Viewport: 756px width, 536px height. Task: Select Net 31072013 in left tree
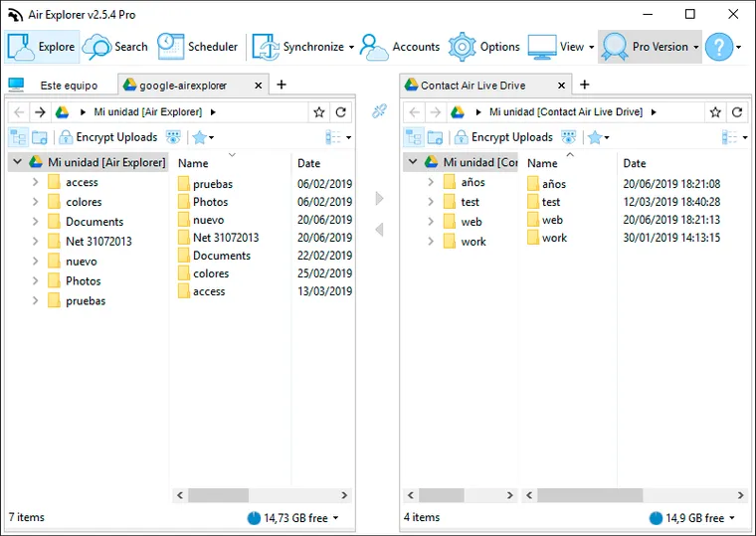[x=90, y=242]
